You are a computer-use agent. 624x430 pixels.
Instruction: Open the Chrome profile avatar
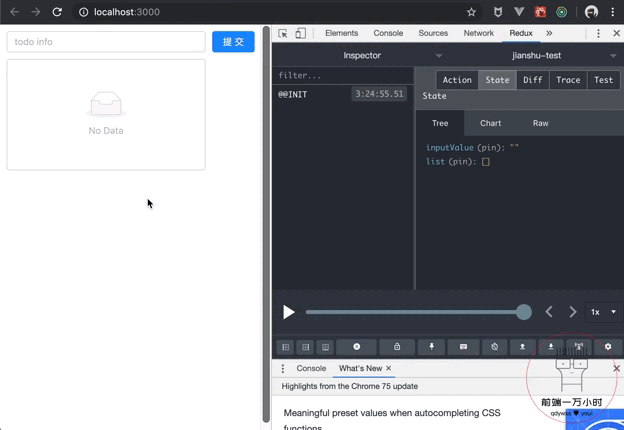tap(591, 12)
